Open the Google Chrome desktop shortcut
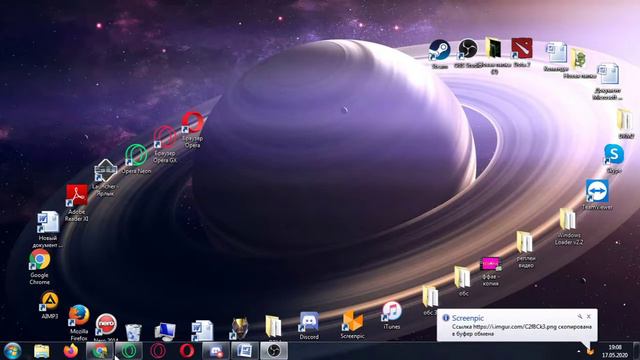Screen dimensions: 640x360 (40, 261)
